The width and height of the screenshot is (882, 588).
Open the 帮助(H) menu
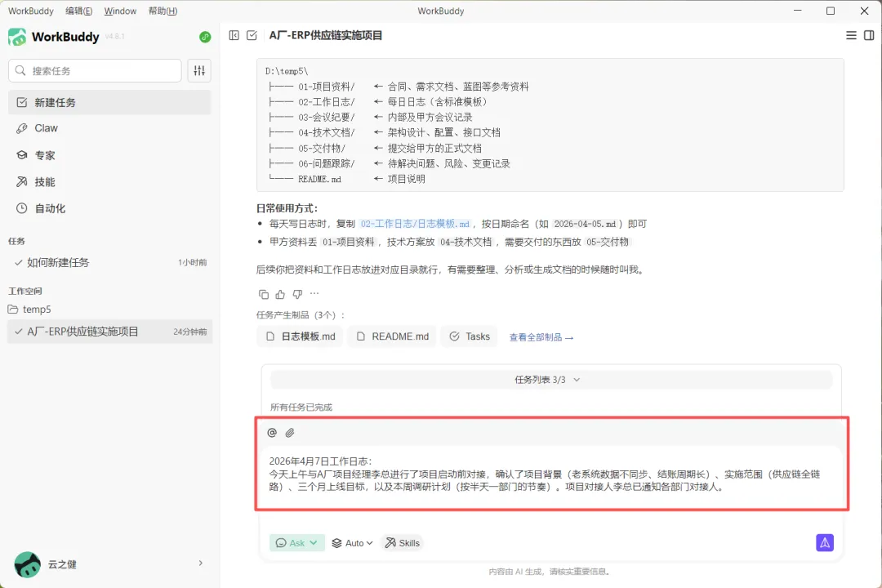coord(163,11)
